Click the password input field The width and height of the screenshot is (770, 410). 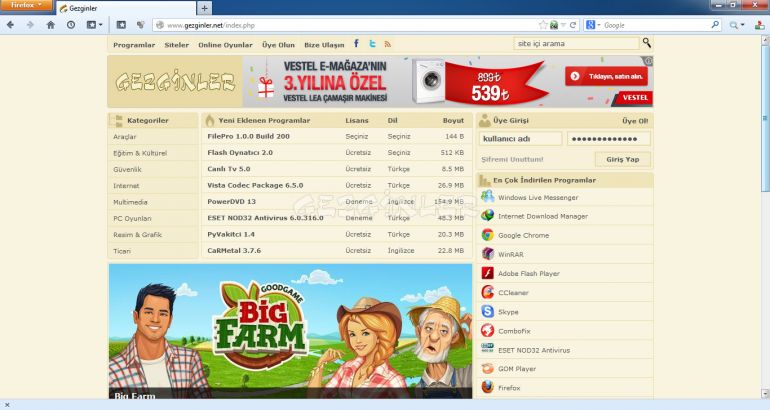(x=609, y=138)
